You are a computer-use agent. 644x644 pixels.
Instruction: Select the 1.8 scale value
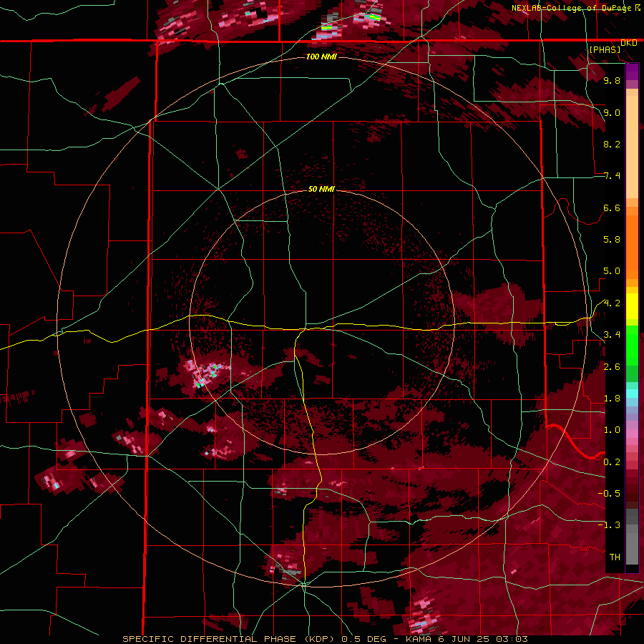[612, 399]
